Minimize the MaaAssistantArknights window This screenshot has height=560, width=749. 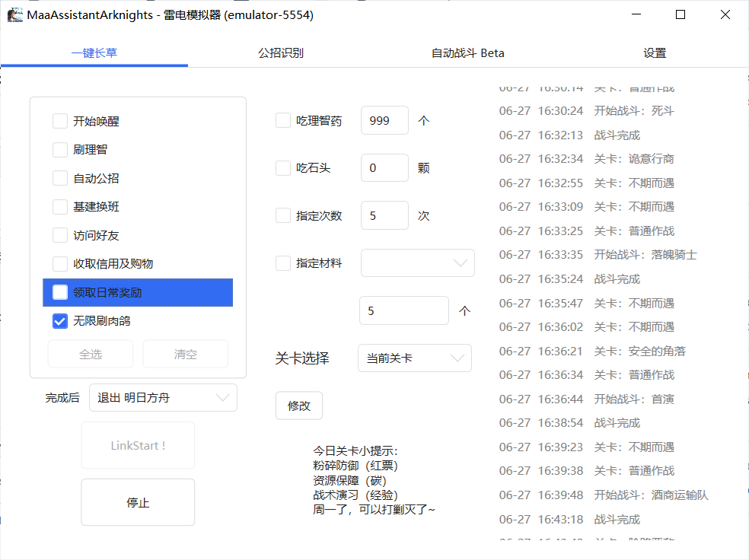point(636,14)
